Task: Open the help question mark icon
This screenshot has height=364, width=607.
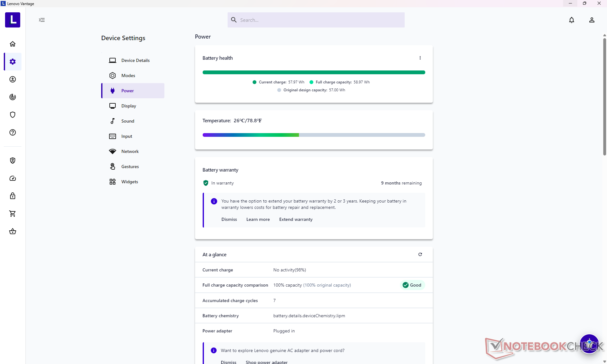Action: pyautogui.click(x=13, y=132)
